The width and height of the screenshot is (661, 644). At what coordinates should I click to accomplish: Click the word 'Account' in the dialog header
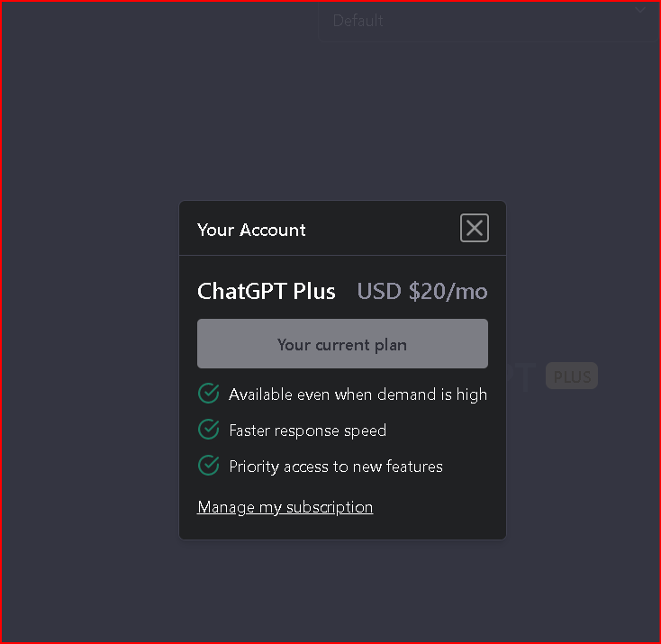pyautogui.click(x=273, y=230)
